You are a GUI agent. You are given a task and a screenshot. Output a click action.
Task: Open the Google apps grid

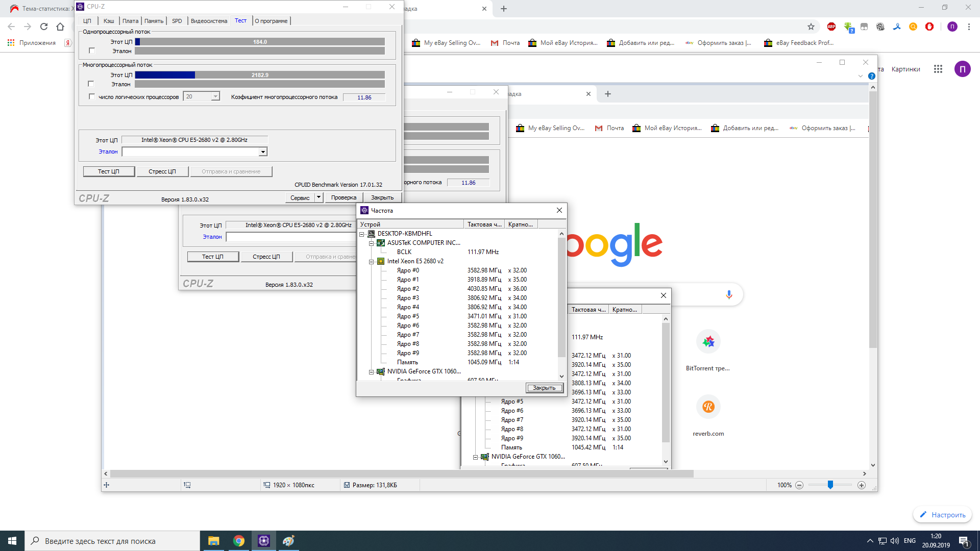[938, 69]
